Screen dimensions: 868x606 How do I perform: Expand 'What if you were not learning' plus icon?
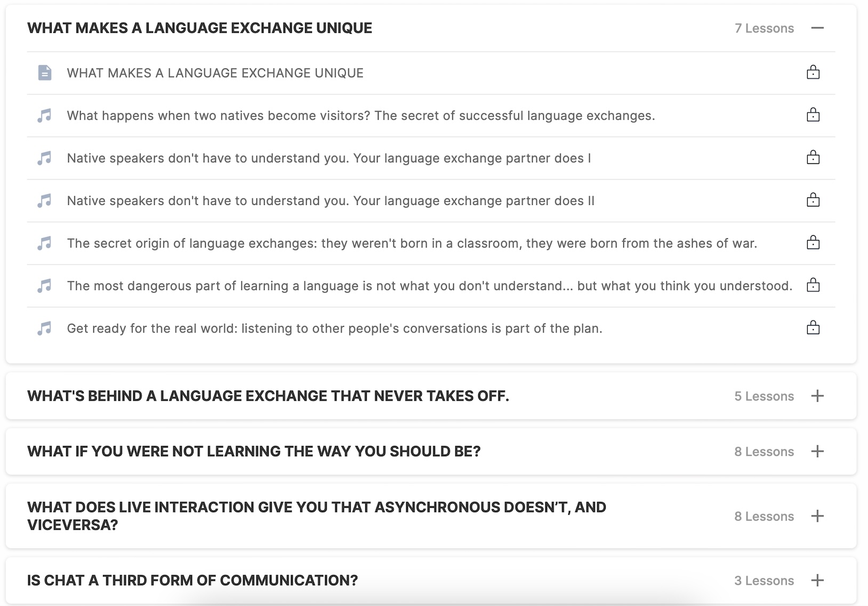pos(817,451)
